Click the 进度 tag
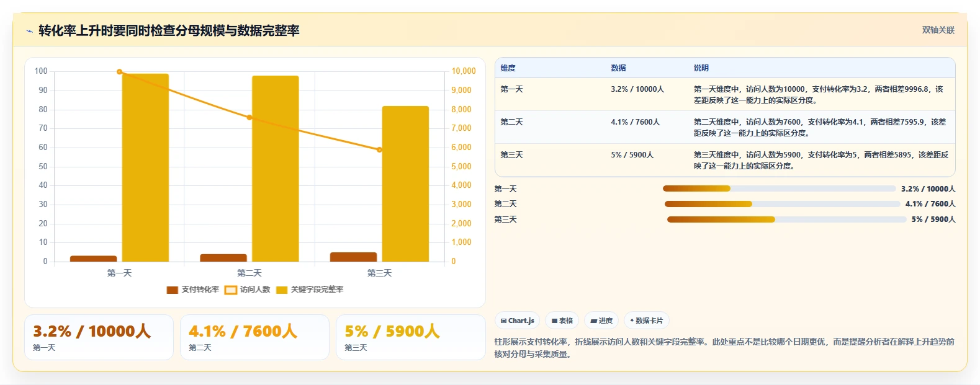 tap(601, 321)
